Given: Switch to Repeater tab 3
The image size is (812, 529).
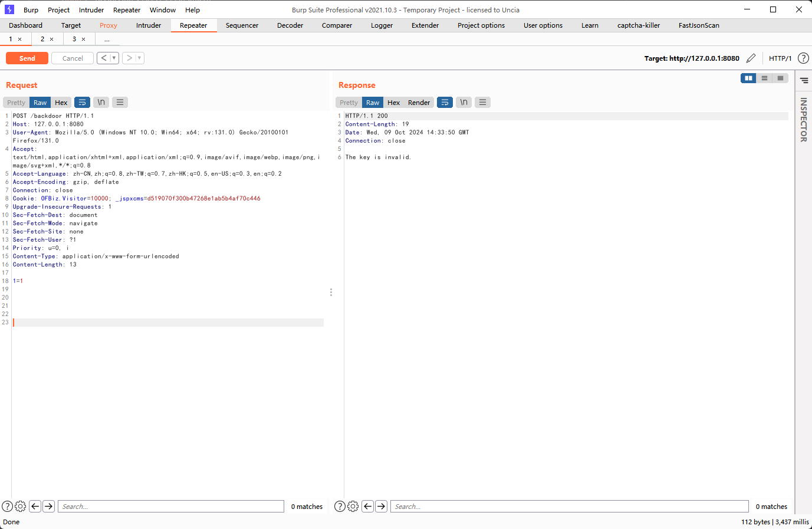Looking at the screenshot, I should [x=74, y=39].
